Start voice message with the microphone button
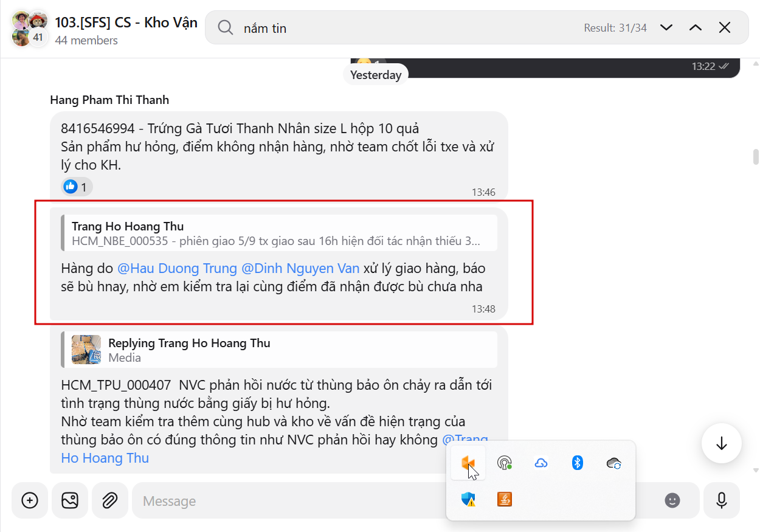Image resolution: width=760 pixels, height=532 pixels. click(x=722, y=500)
